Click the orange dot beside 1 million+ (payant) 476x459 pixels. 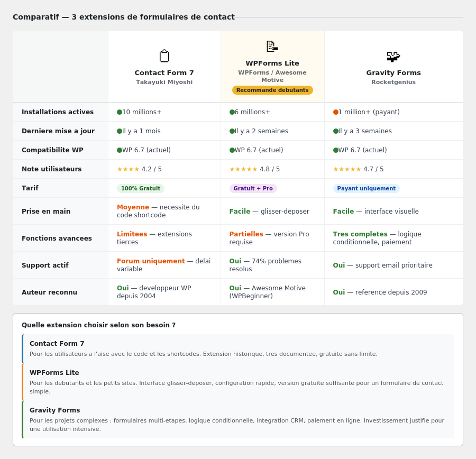[335, 112]
